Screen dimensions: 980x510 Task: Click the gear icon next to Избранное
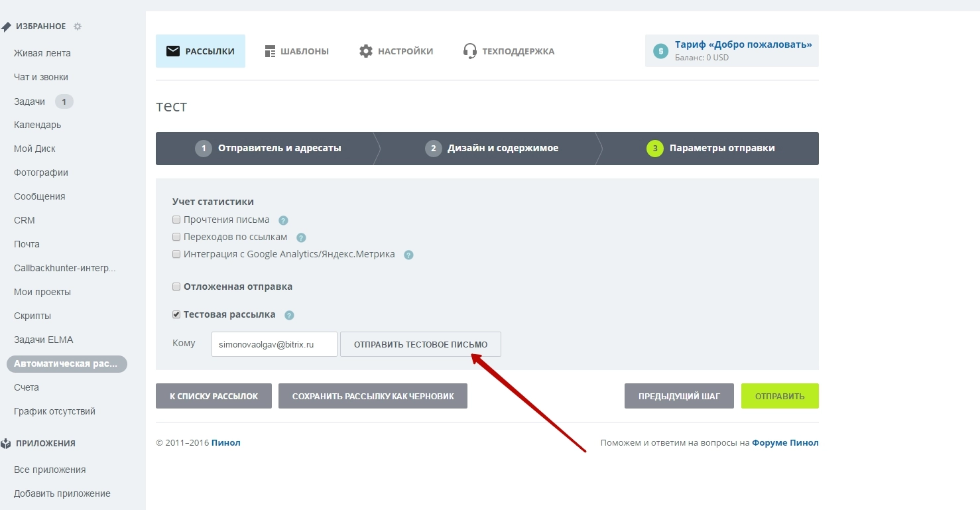[x=78, y=27]
